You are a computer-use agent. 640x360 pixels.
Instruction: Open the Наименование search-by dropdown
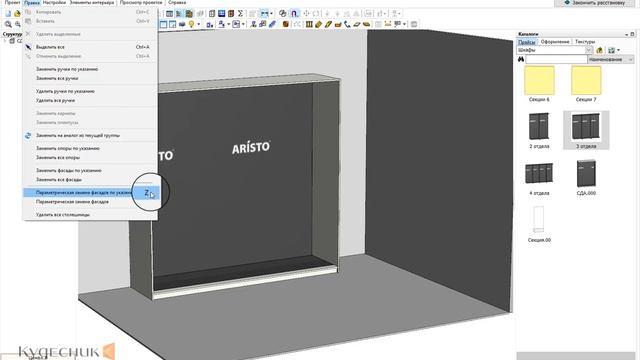[611, 60]
